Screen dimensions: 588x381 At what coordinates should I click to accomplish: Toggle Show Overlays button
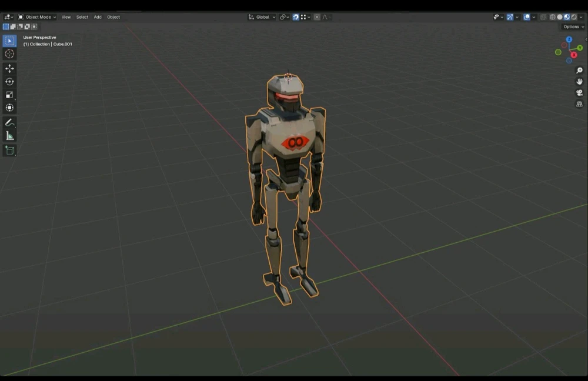click(527, 17)
